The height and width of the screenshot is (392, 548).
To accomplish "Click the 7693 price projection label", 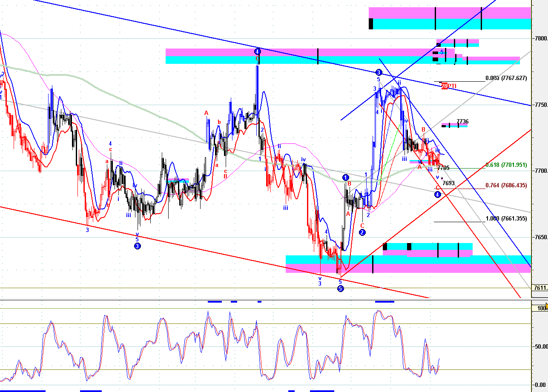I will click(x=448, y=183).
